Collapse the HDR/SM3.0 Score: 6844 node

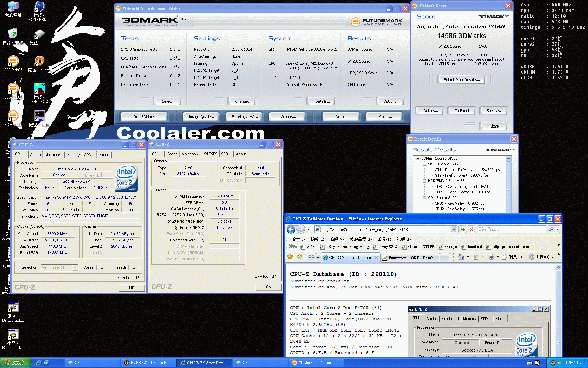[x=424, y=181]
